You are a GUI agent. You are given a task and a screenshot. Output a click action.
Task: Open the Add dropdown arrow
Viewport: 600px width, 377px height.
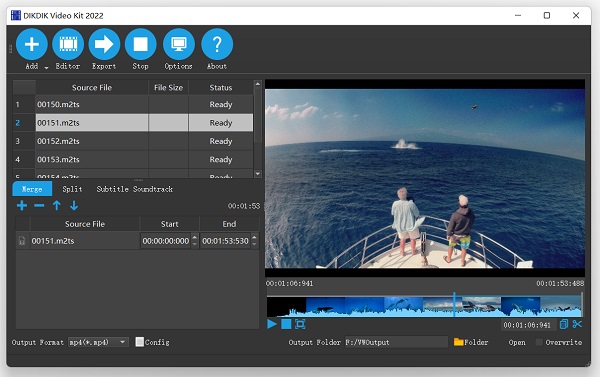[46, 68]
